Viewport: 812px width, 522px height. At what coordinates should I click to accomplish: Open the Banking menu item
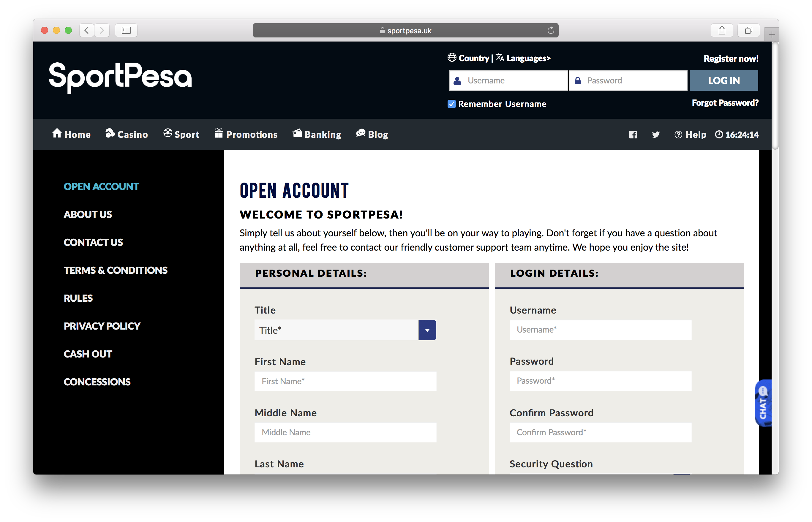tap(317, 134)
